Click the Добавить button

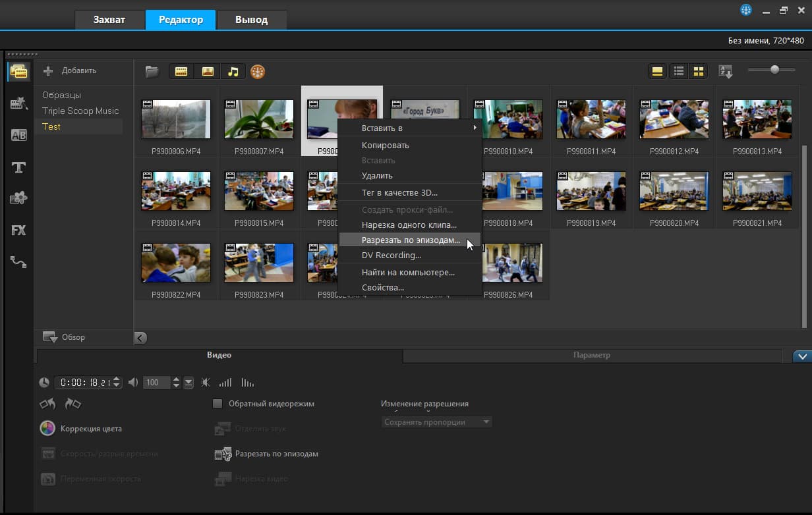click(71, 70)
